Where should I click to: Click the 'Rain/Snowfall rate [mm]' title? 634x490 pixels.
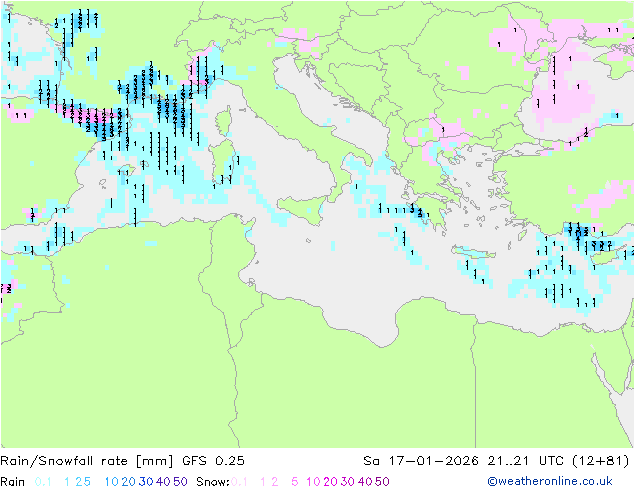click(87, 461)
